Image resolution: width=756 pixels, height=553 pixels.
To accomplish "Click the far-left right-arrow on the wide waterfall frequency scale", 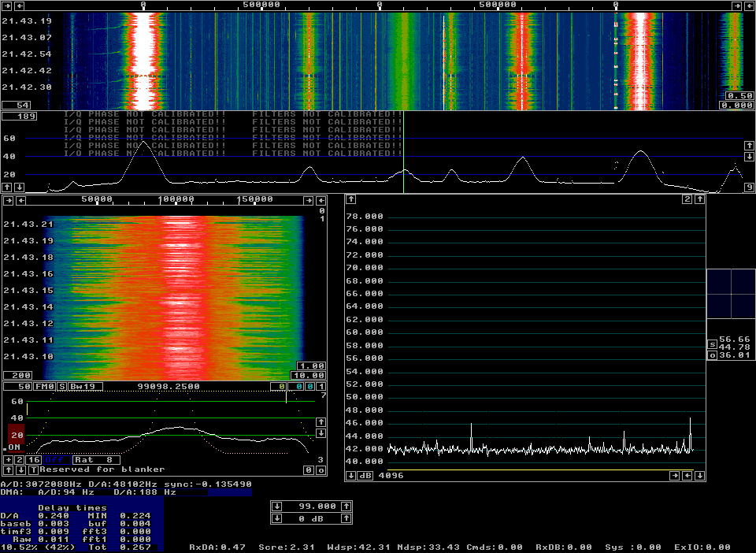I will (7, 6).
